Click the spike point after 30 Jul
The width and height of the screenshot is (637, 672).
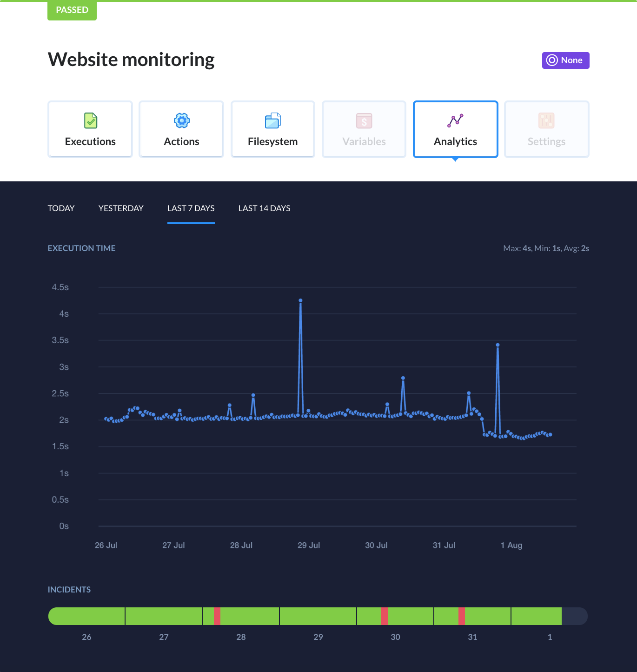pos(403,378)
